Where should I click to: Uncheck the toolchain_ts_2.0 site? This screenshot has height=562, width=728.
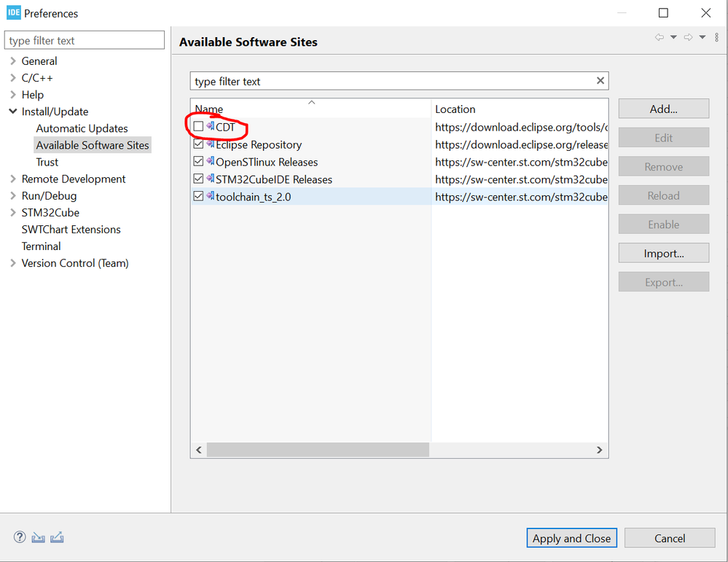[198, 196]
